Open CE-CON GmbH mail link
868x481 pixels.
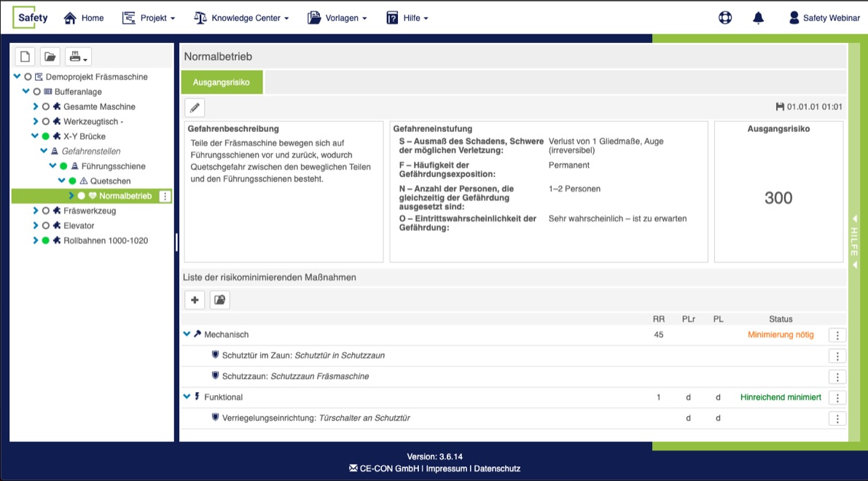click(x=384, y=469)
